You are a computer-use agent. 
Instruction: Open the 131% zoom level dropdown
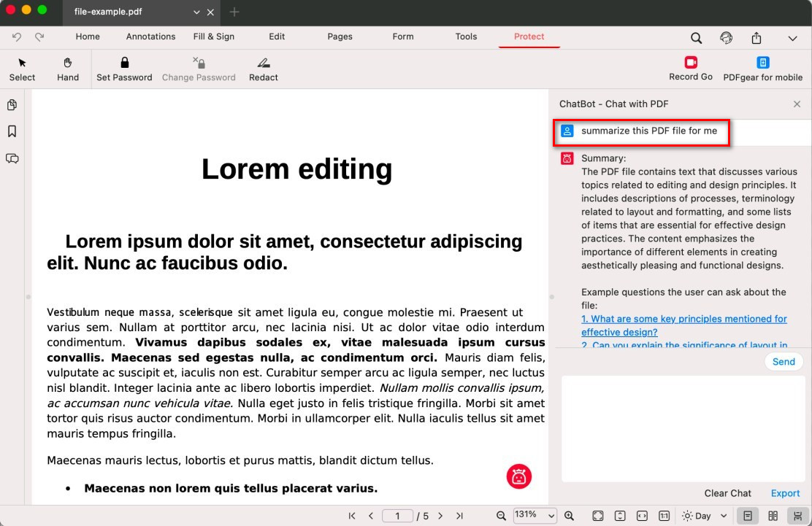pos(535,516)
